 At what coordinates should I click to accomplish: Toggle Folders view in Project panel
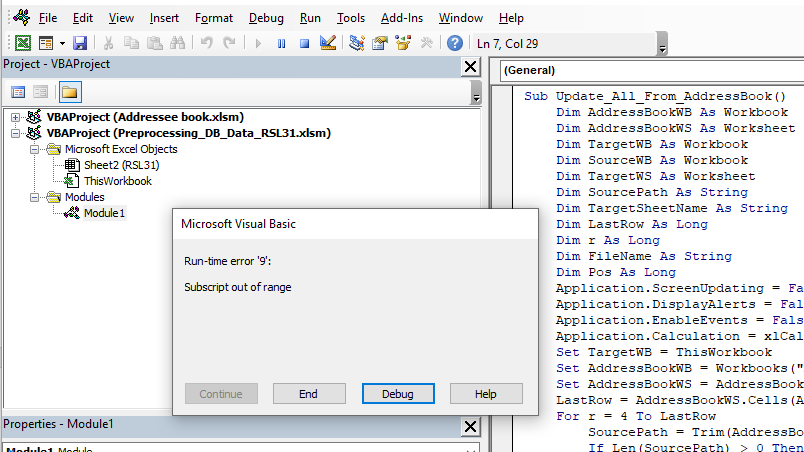tap(70, 92)
